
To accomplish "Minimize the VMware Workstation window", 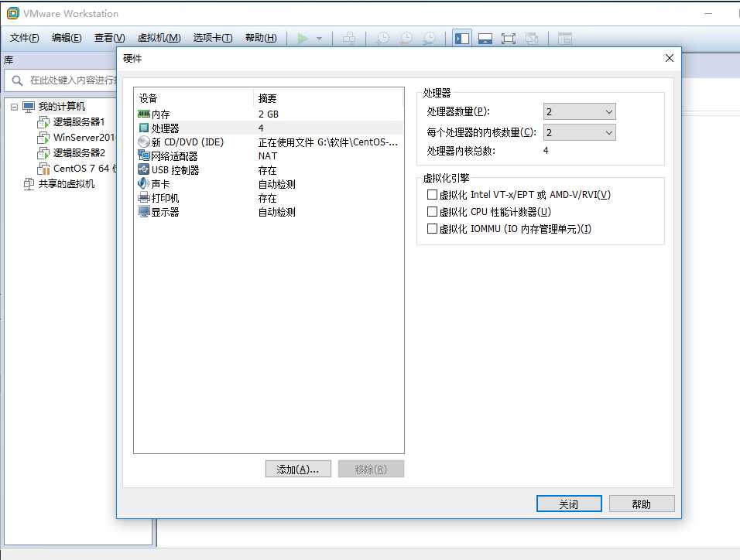I will coord(708,13).
